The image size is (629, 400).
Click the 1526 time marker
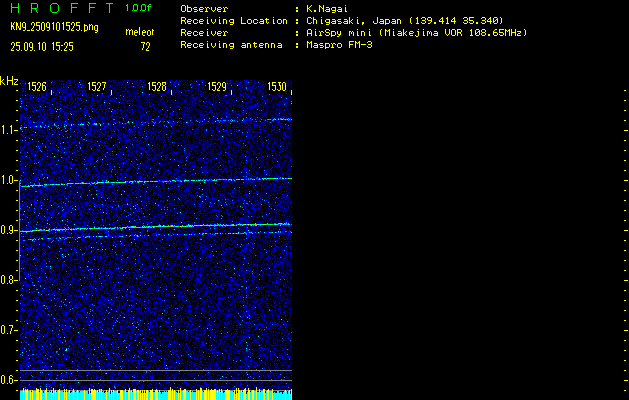point(37,87)
